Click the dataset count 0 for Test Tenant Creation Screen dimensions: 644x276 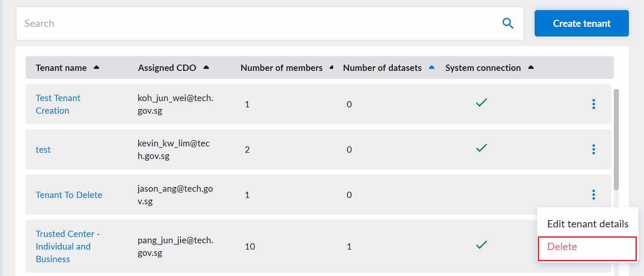[x=349, y=104]
